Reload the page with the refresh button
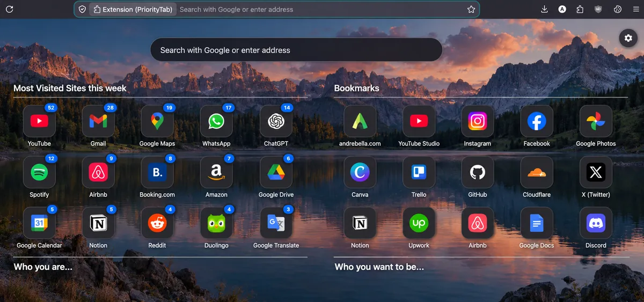 click(x=9, y=9)
